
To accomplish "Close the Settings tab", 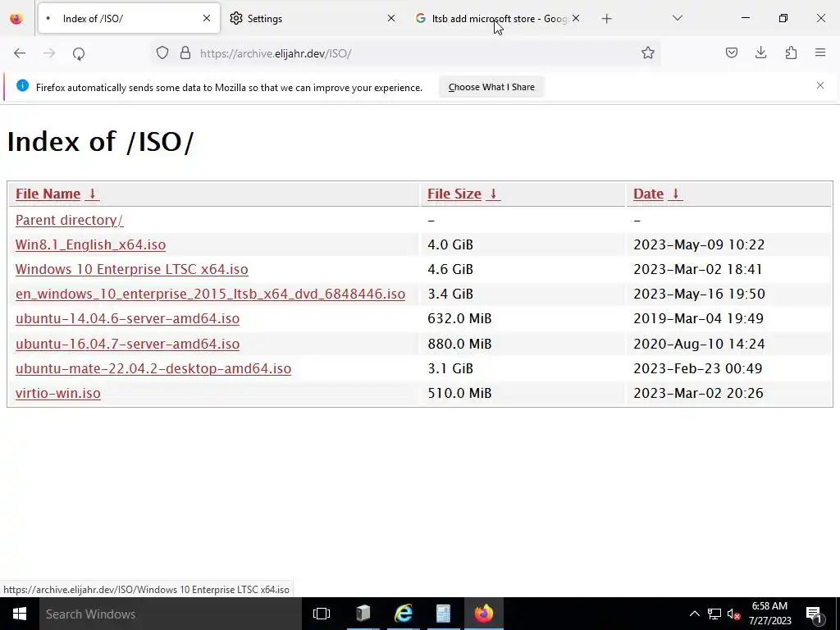I will click(391, 19).
